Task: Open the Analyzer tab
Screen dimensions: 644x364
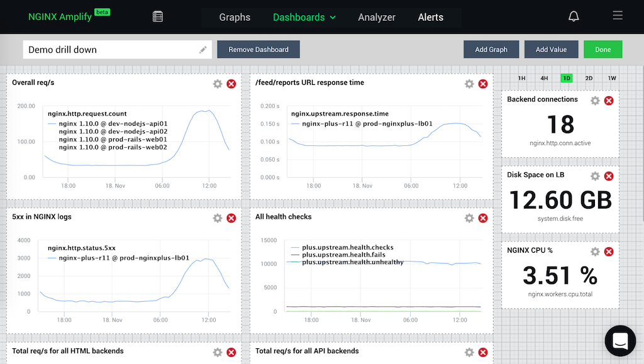Action: (x=377, y=18)
